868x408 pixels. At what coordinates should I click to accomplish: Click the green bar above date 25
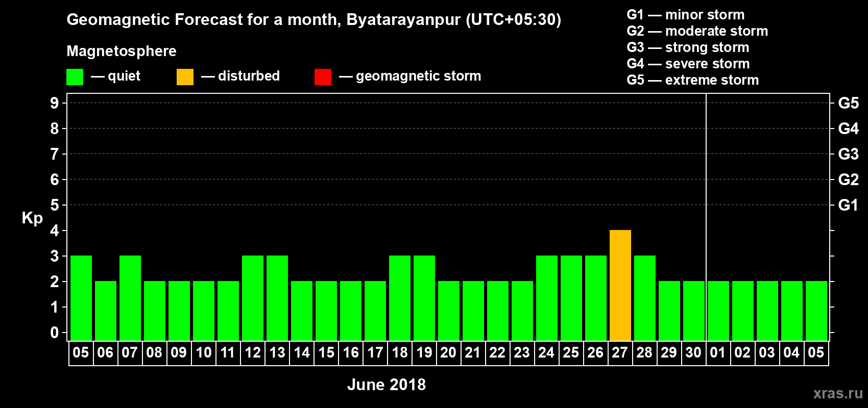click(571, 298)
